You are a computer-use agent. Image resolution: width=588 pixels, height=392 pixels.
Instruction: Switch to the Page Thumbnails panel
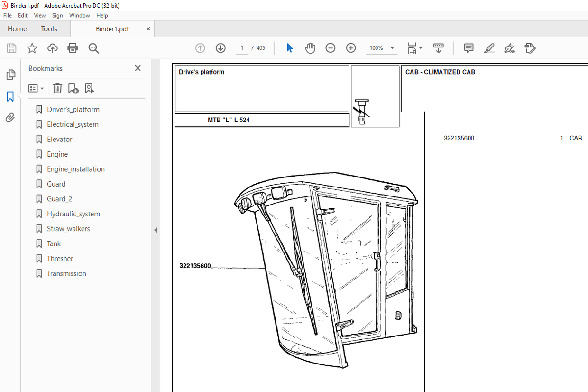10,75
